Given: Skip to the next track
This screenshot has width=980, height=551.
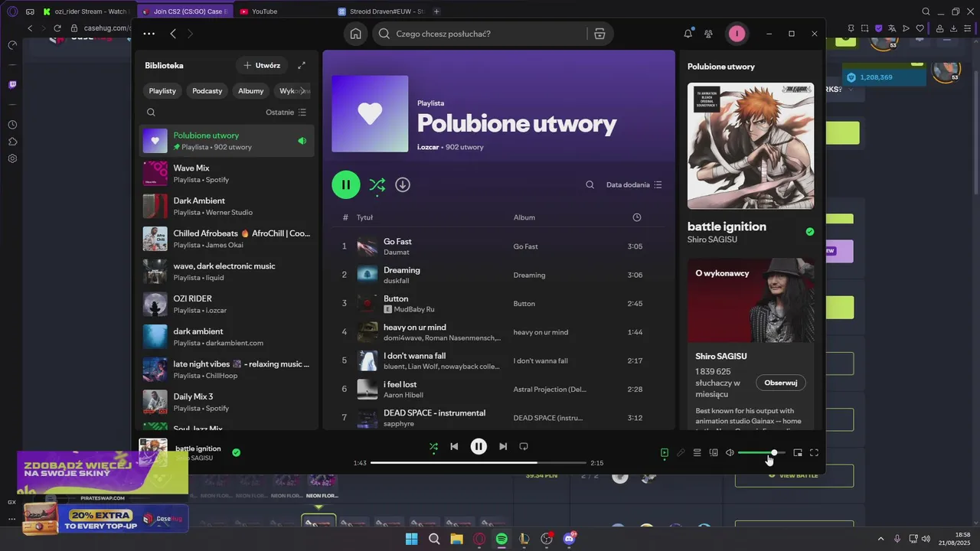Looking at the screenshot, I should pyautogui.click(x=503, y=446).
